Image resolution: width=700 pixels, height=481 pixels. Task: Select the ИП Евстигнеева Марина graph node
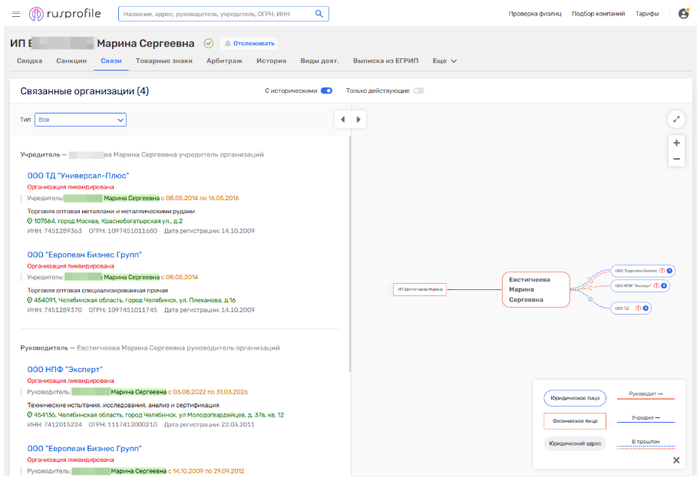pos(420,289)
